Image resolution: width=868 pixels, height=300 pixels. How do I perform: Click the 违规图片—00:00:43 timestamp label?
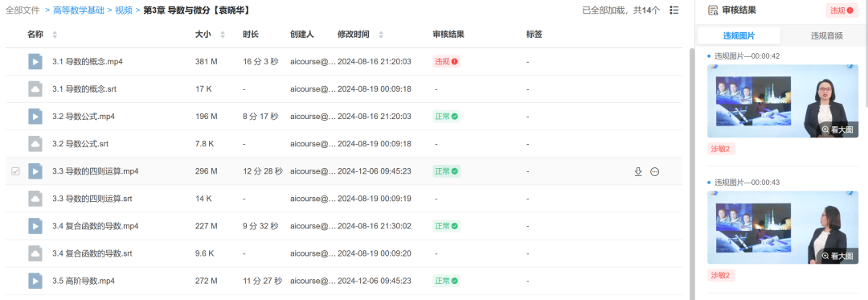pyautogui.click(x=747, y=182)
